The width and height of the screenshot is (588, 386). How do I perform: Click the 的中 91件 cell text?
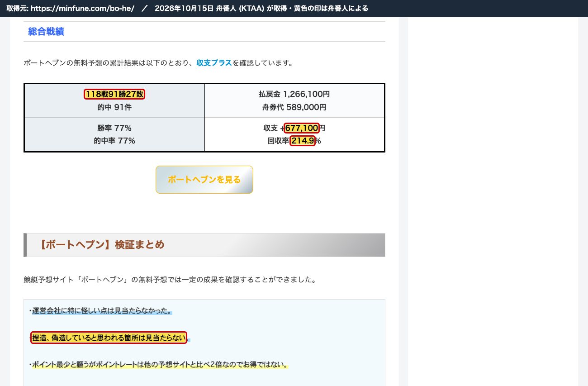pos(114,108)
